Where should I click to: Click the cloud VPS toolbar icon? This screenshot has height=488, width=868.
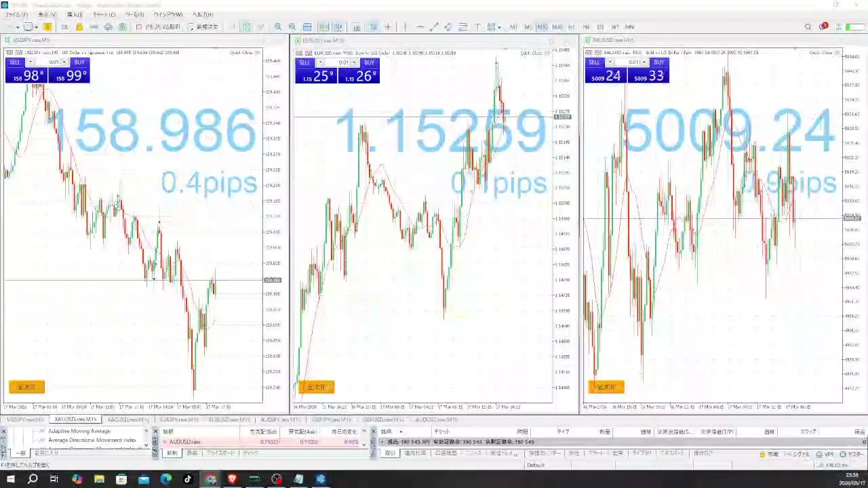[x=108, y=27]
